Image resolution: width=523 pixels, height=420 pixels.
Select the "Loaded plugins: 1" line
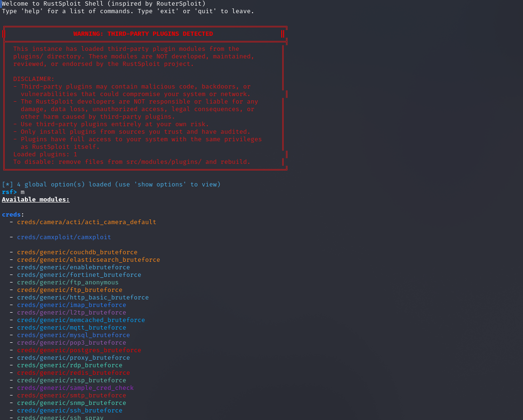pos(45,154)
